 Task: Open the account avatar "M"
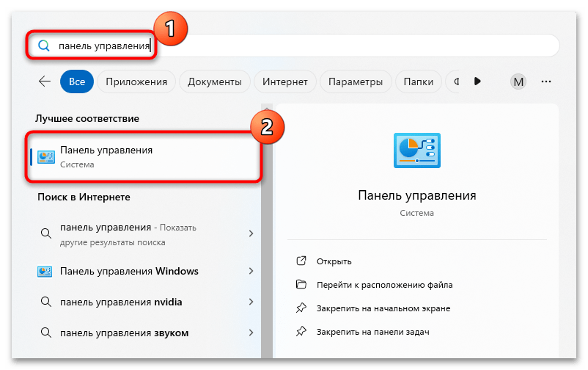pos(518,81)
